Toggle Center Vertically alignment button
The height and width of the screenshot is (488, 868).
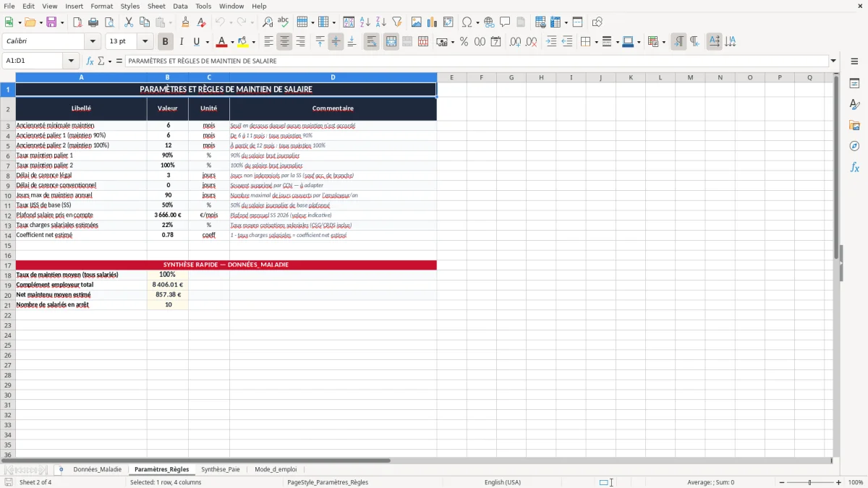click(x=336, y=42)
